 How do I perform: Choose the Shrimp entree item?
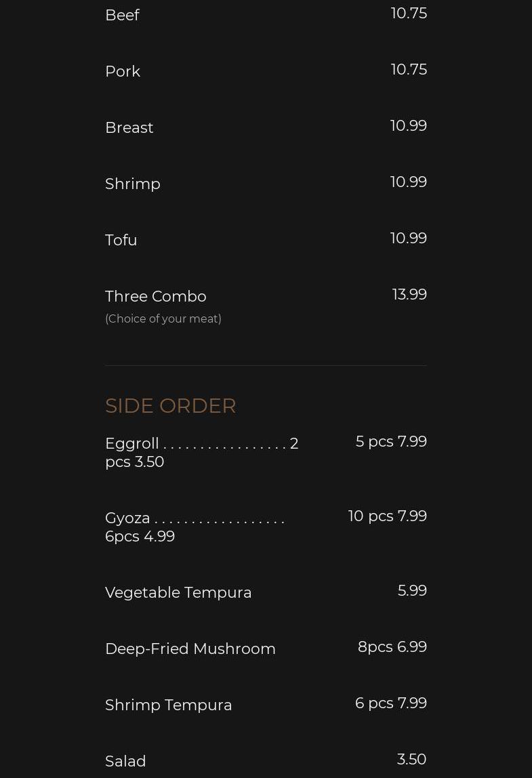133,184
